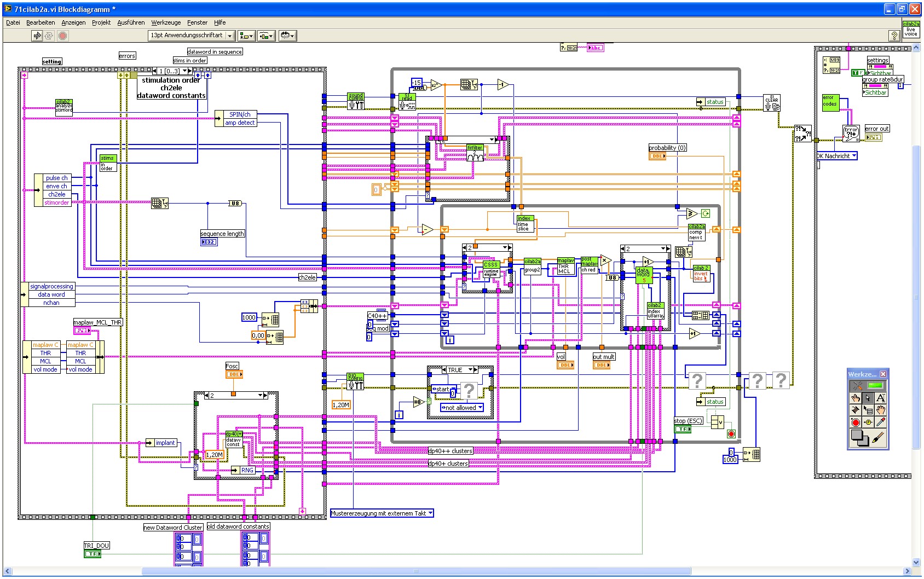The image size is (924, 579).
Task: Open the Reorder dropdown in toolbar
Action: (x=287, y=36)
